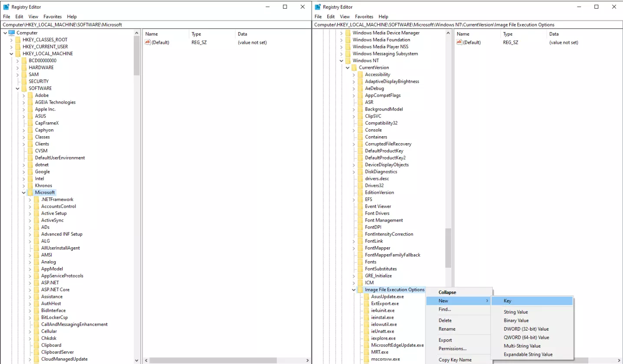Image resolution: width=623 pixels, height=364 pixels.
Task: Click the AGEIA Technologies folder icon
Action: [x=30, y=102]
